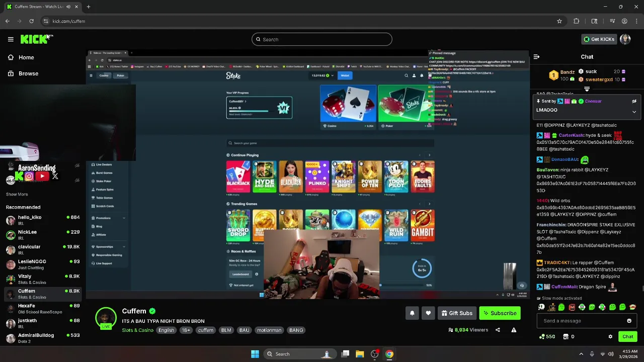Open a new browser tab
The height and width of the screenshot is (362, 644).
(x=88, y=7)
